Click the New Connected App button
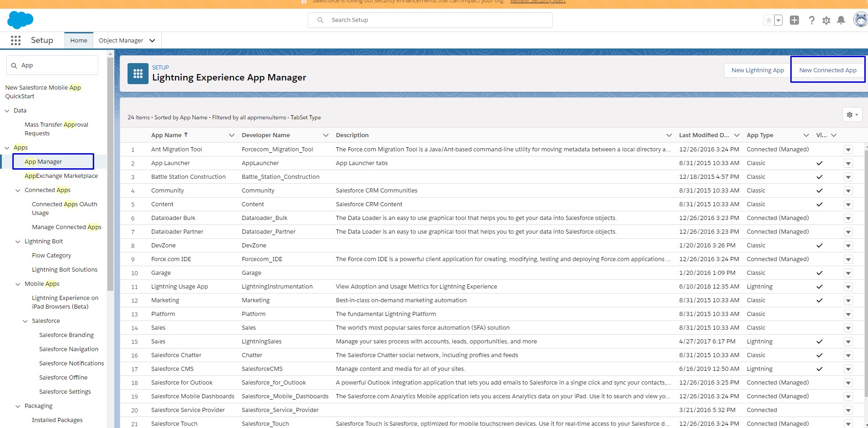Viewport: 868px width, 428px height. tap(828, 70)
